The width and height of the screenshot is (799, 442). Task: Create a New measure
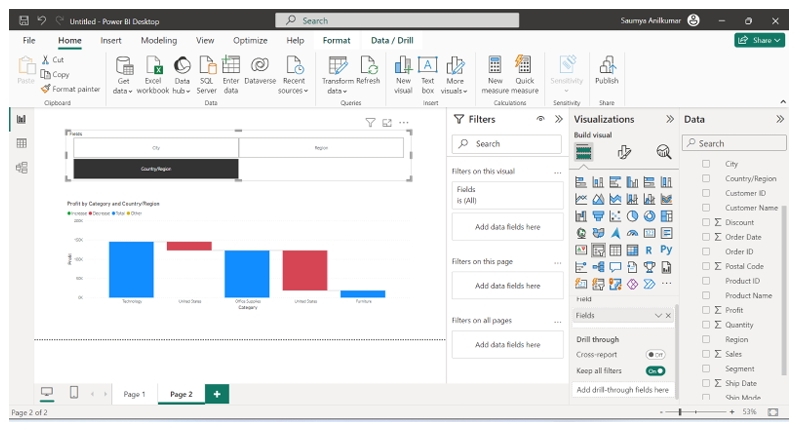point(495,75)
